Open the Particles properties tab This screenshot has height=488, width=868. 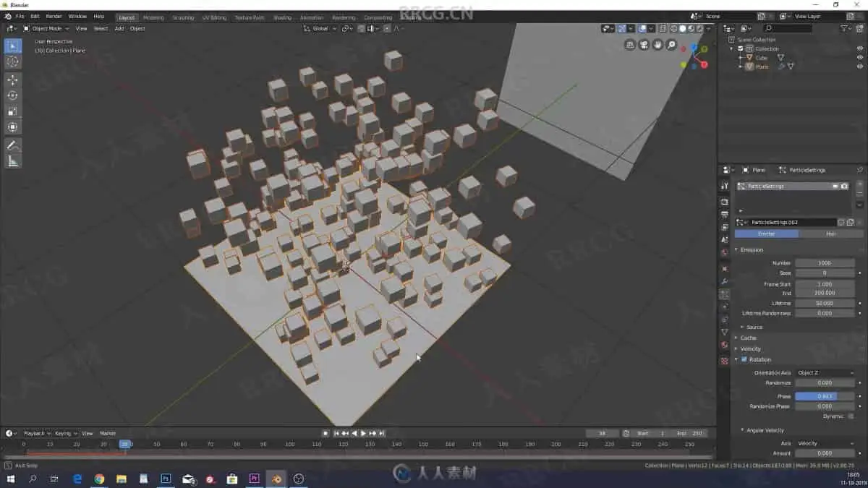click(x=724, y=294)
